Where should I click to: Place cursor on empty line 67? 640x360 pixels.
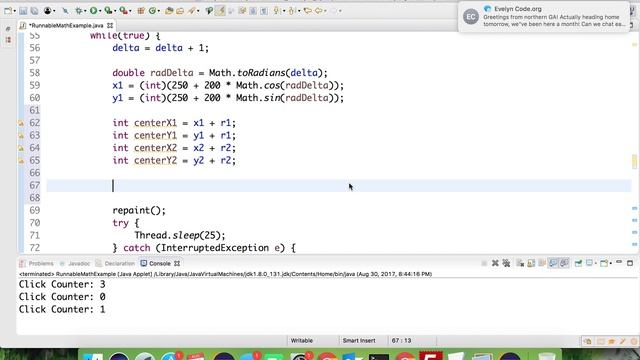[x=339, y=185]
